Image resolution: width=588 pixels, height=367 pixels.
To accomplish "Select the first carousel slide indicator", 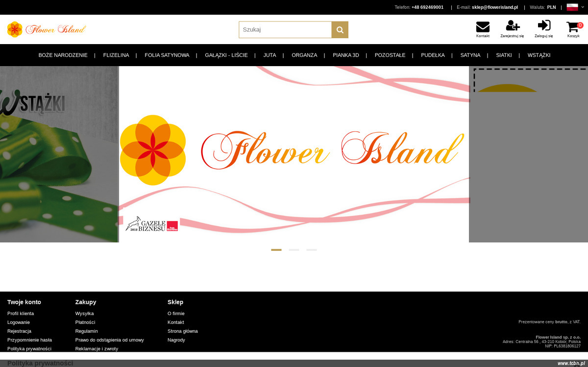I will 276,250.
